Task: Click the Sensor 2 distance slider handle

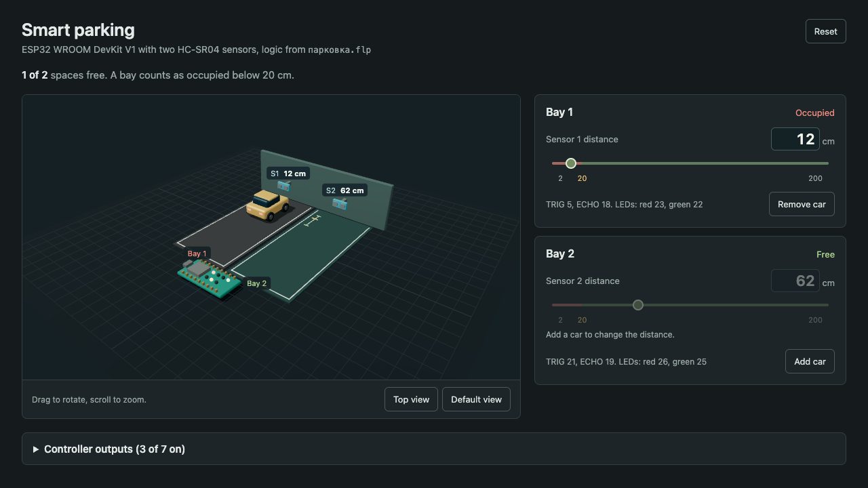Action: click(637, 305)
